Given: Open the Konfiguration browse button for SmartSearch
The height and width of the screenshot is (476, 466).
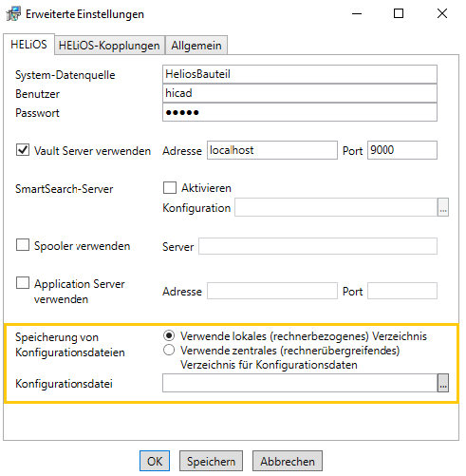Looking at the screenshot, I should pyautogui.click(x=443, y=207).
